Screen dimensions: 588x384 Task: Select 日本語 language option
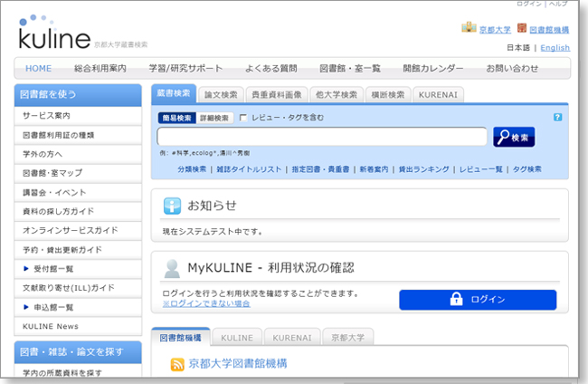pos(518,48)
